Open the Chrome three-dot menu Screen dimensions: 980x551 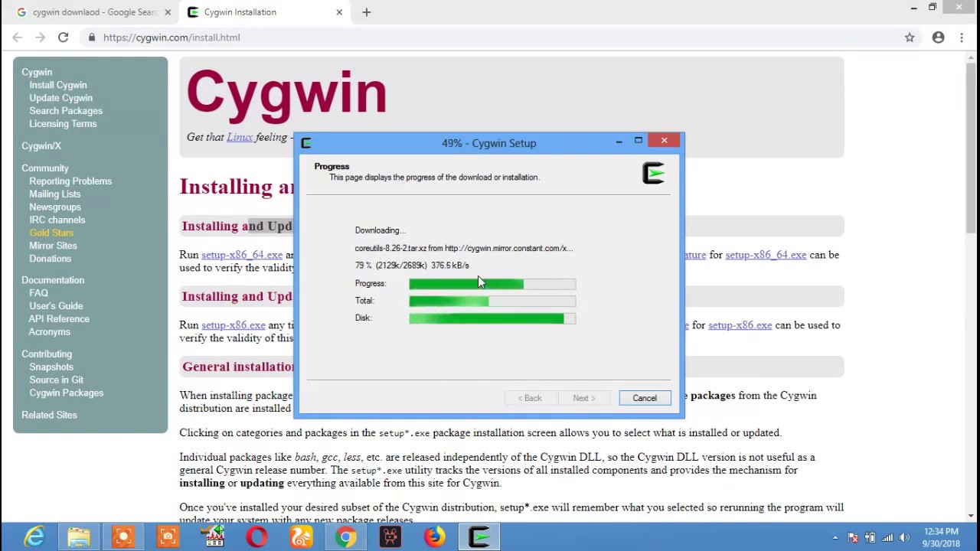962,37
